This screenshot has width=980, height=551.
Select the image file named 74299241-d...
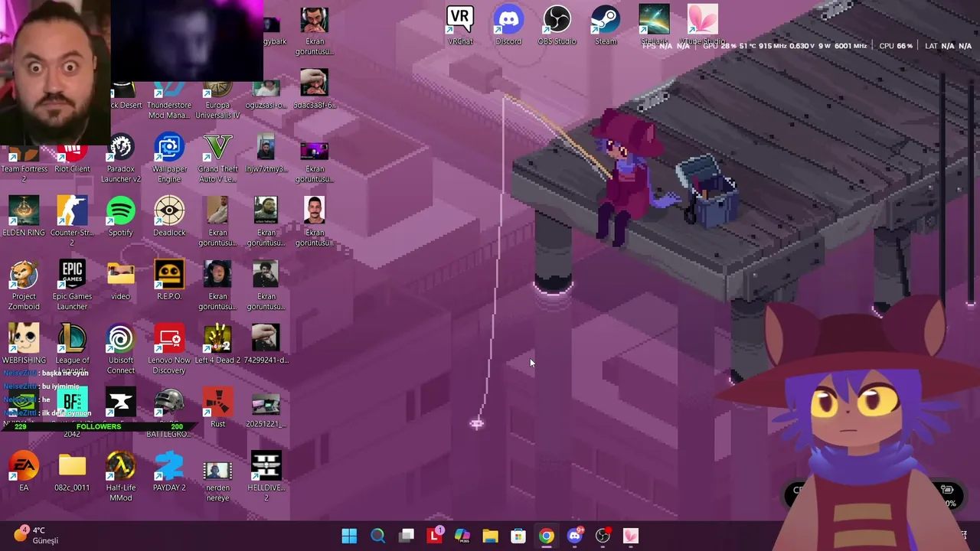pyautogui.click(x=266, y=344)
